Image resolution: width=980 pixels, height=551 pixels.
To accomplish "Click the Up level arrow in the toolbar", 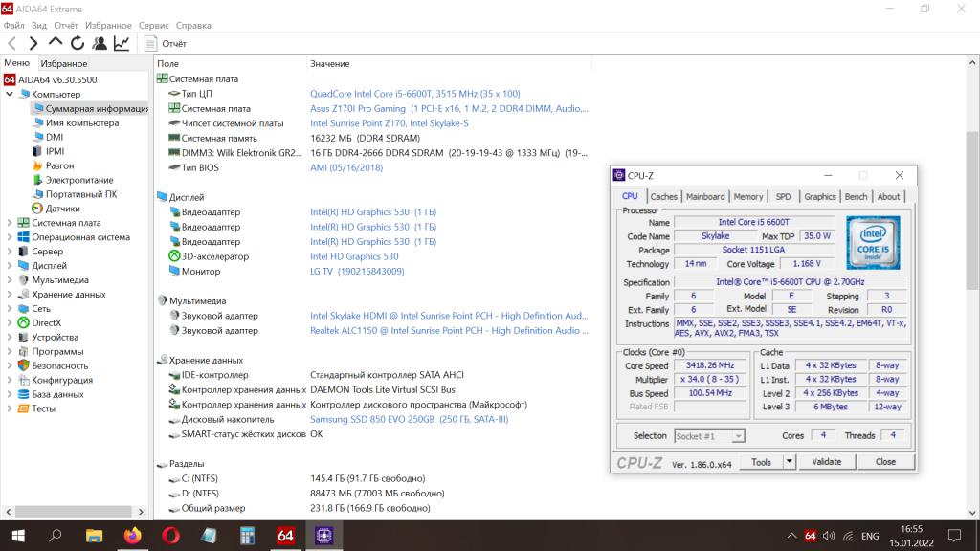I will (x=55, y=43).
